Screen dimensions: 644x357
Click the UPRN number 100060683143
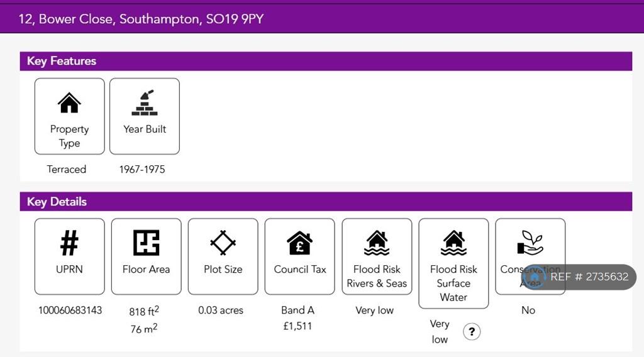coord(70,310)
